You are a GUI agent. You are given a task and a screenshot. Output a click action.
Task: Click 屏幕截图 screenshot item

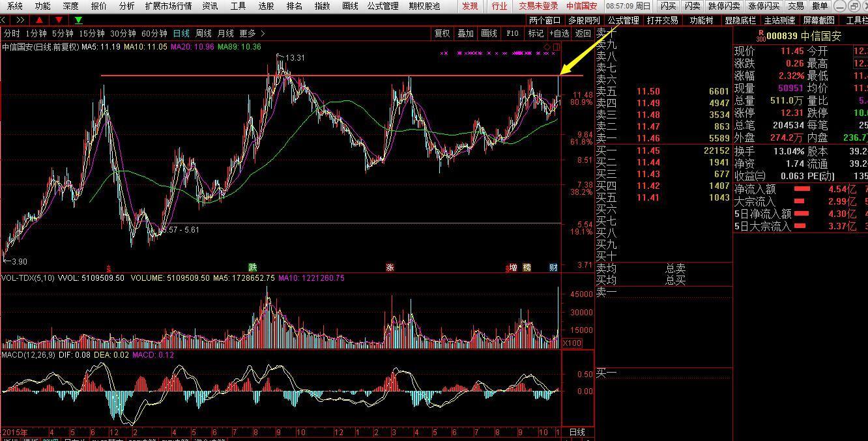click(x=818, y=20)
